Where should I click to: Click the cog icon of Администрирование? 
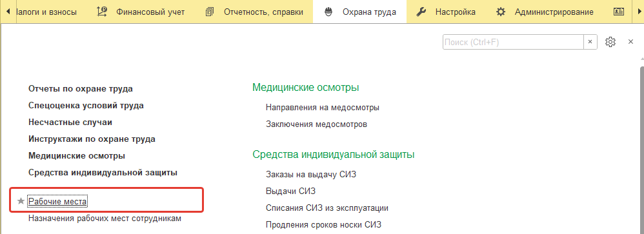500,12
